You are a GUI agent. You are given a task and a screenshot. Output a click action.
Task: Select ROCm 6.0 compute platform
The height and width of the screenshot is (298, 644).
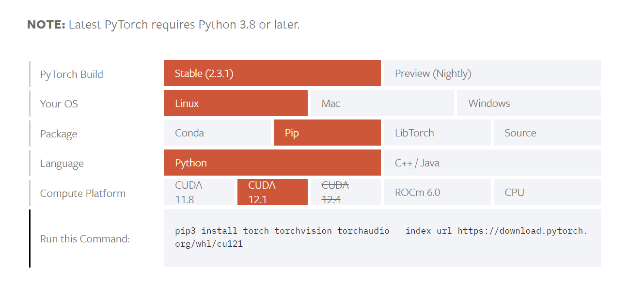pyautogui.click(x=437, y=192)
